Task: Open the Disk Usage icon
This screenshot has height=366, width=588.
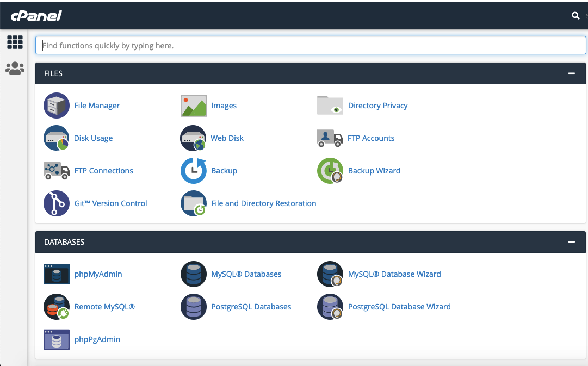Action: point(56,138)
